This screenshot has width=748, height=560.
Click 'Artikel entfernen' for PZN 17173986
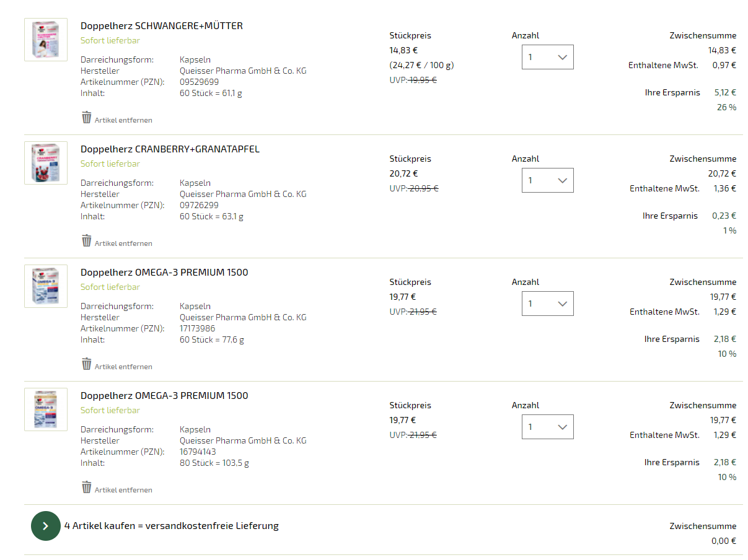pyautogui.click(x=123, y=367)
